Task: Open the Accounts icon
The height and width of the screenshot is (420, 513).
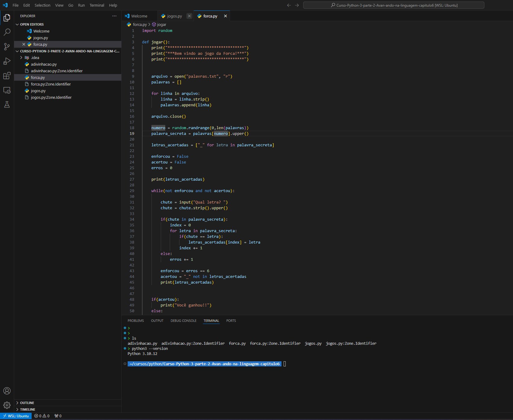Action: coord(7,390)
